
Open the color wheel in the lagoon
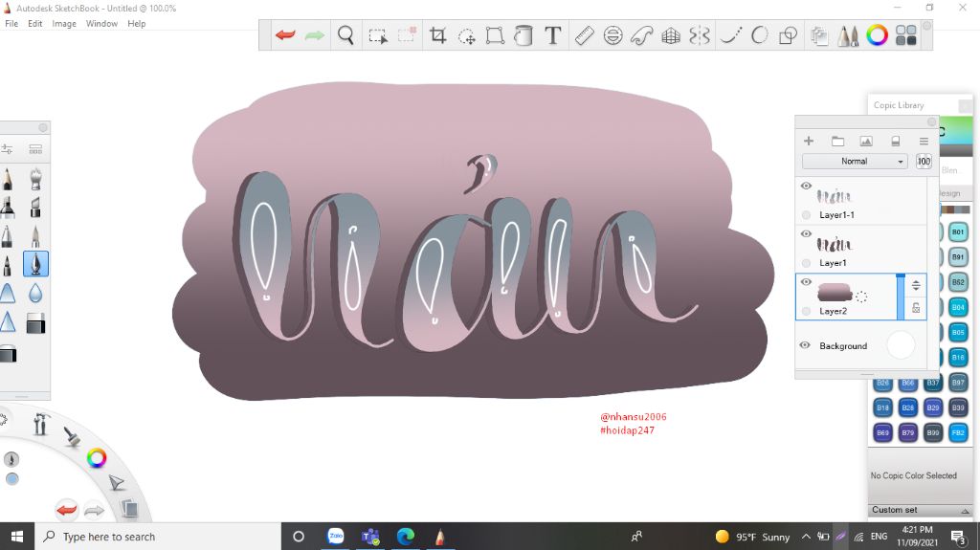coord(97,458)
